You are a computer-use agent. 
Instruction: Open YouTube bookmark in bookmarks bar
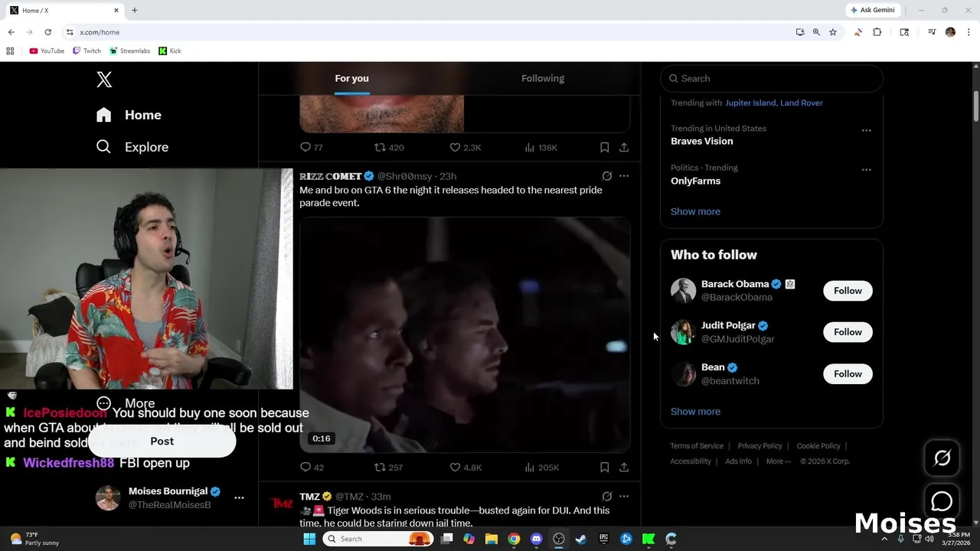pyautogui.click(x=47, y=51)
